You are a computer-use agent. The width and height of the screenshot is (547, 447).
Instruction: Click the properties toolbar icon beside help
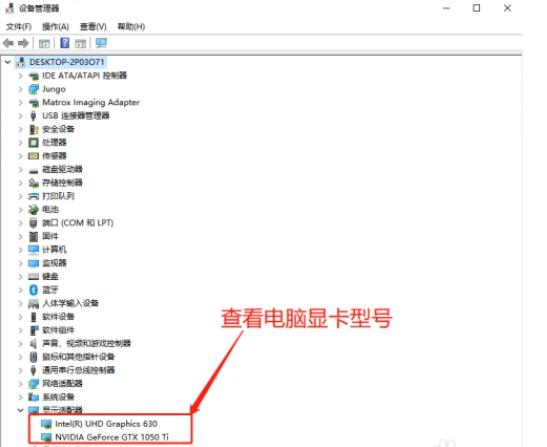click(x=80, y=44)
